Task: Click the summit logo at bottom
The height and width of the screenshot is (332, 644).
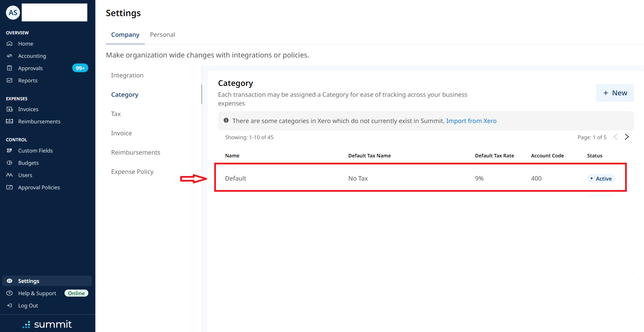Action: pos(47,324)
